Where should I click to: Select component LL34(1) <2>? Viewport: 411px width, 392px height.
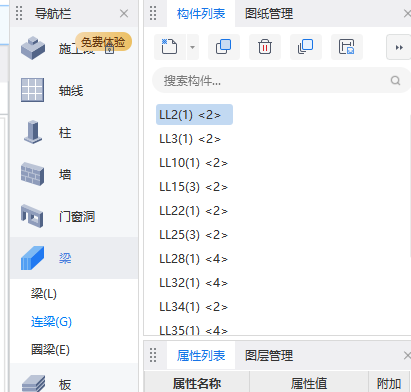193,307
